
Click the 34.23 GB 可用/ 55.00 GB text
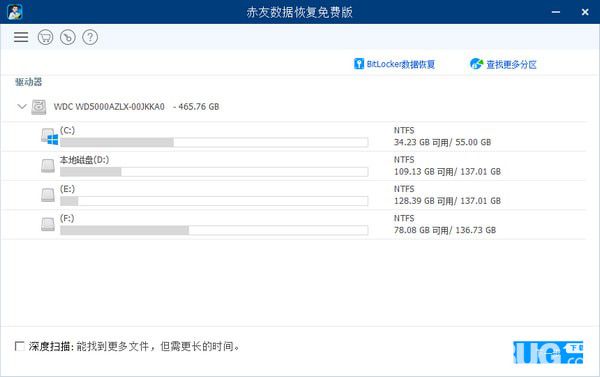(442, 142)
